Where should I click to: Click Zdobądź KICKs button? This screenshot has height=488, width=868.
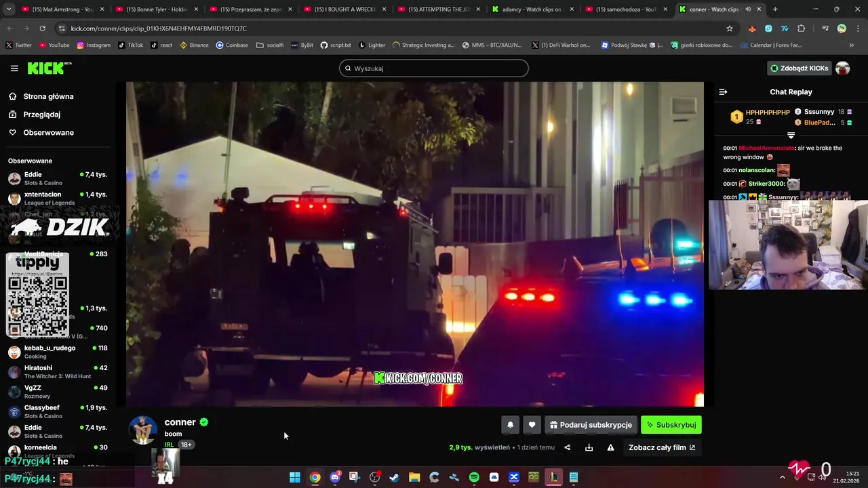coord(799,68)
